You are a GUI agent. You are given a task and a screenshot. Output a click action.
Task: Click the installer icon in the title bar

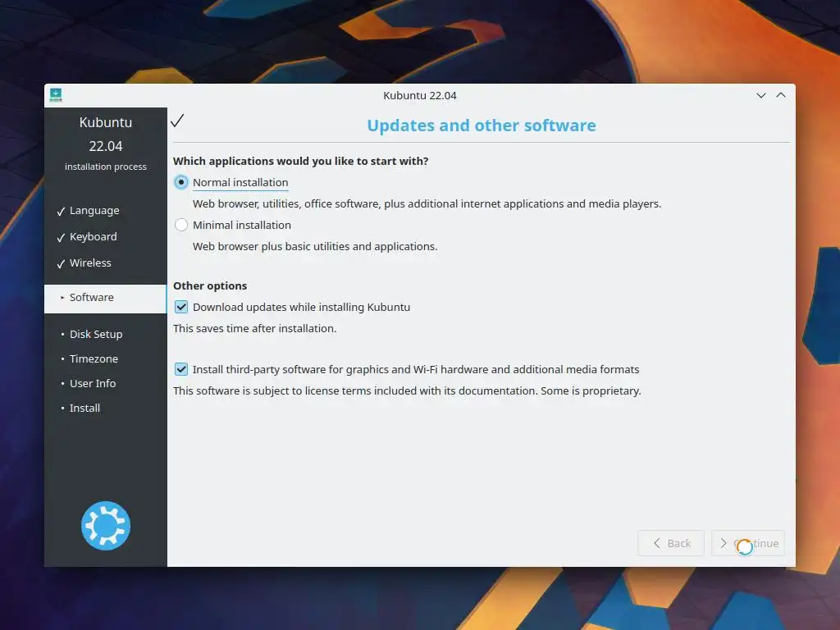[56, 95]
